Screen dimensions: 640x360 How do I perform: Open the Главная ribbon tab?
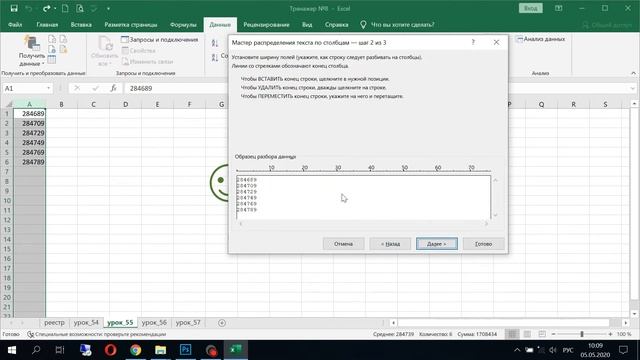pos(47,24)
